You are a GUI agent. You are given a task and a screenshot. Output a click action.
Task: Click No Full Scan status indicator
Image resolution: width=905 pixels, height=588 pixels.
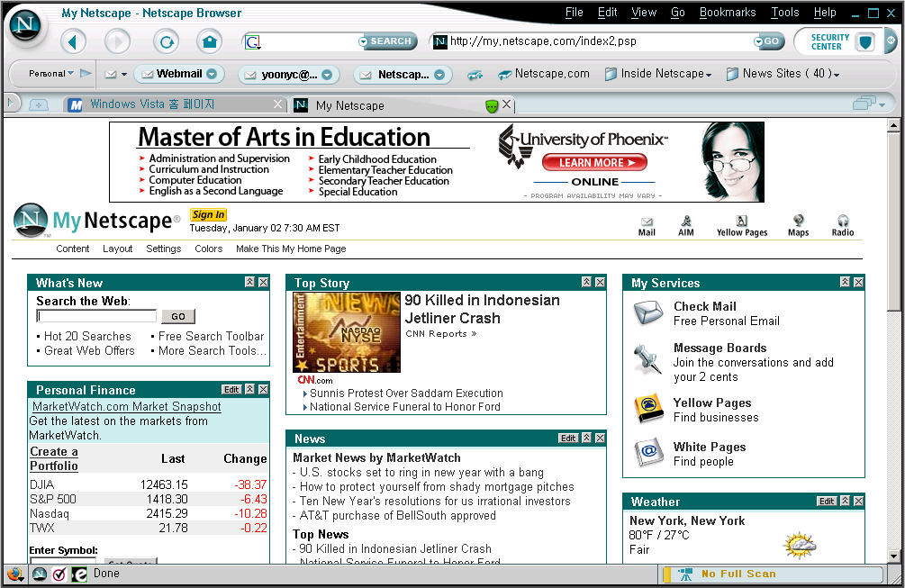pyautogui.click(x=773, y=574)
